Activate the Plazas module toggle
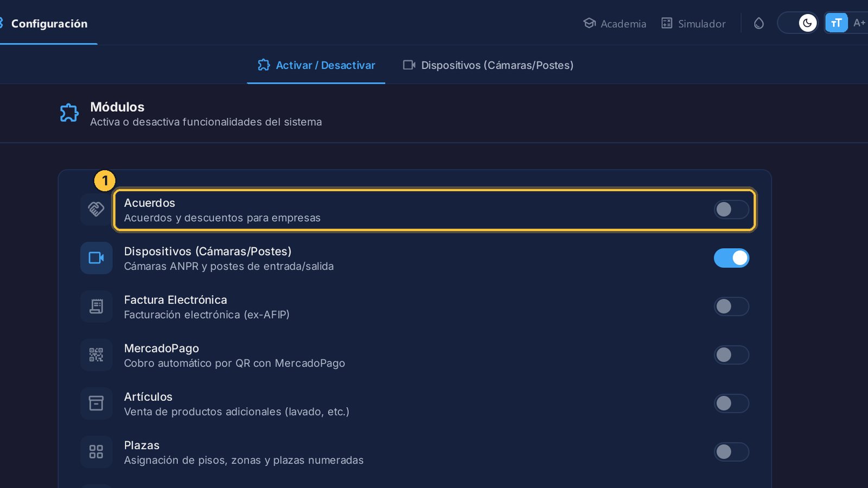This screenshot has height=488, width=868. pos(731,452)
